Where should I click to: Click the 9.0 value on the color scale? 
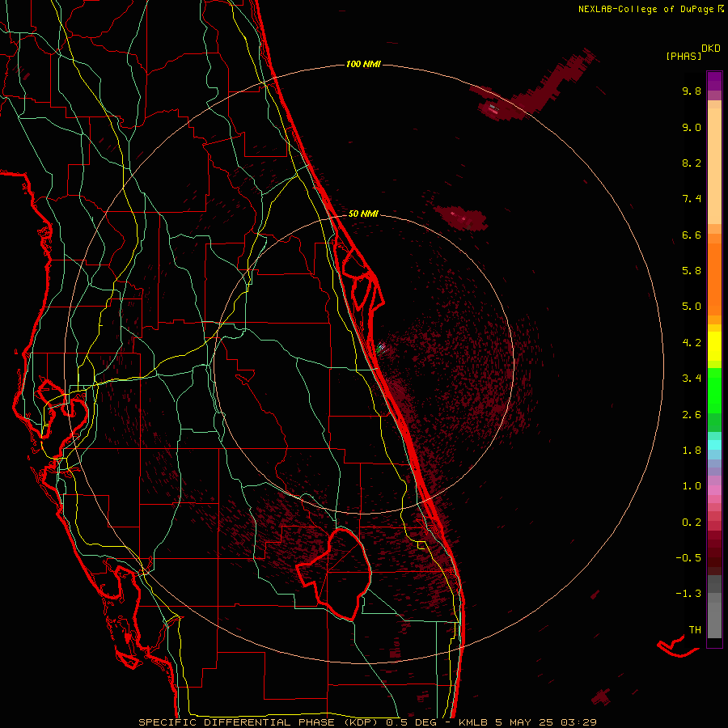pyautogui.click(x=692, y=127)
